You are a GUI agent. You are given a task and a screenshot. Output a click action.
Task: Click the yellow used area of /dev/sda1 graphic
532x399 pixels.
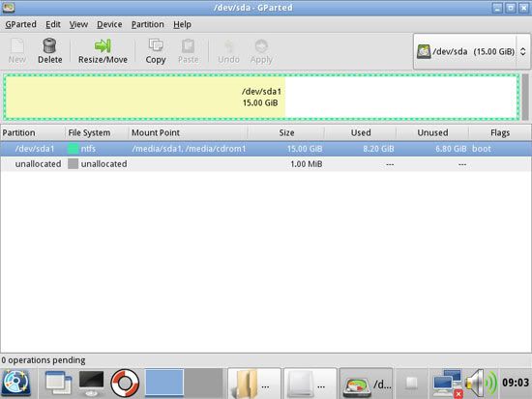click(x=145, y=97)
